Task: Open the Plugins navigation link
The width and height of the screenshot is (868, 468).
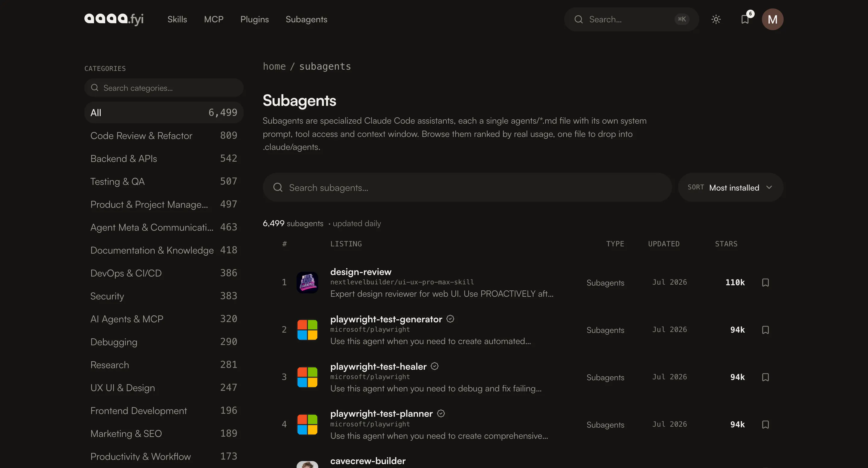Action: point(254,19)
